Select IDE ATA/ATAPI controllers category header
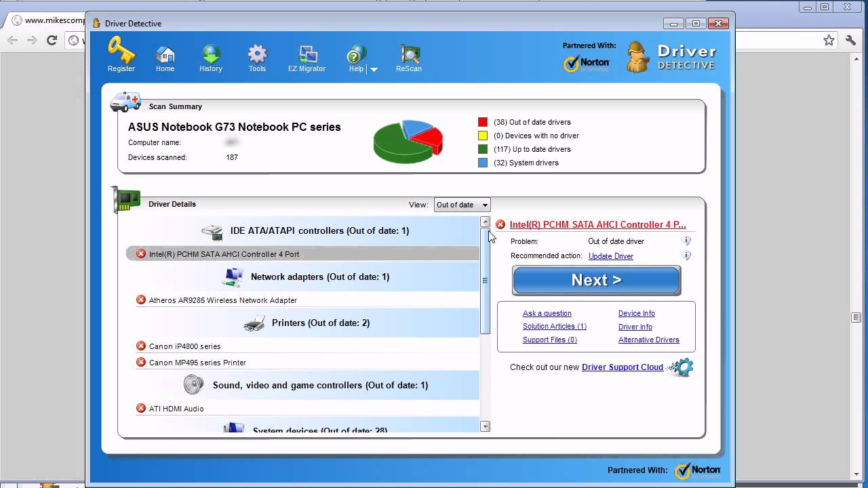 coord(302,231)
